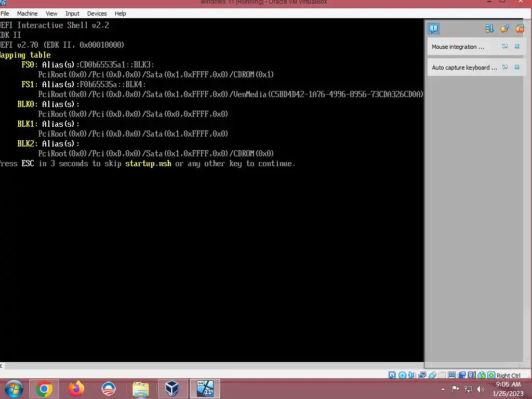The width and height of the screenshot is (532, 399).
Task: Click the notification sort order icon
Action: click(x=489, y=29)
